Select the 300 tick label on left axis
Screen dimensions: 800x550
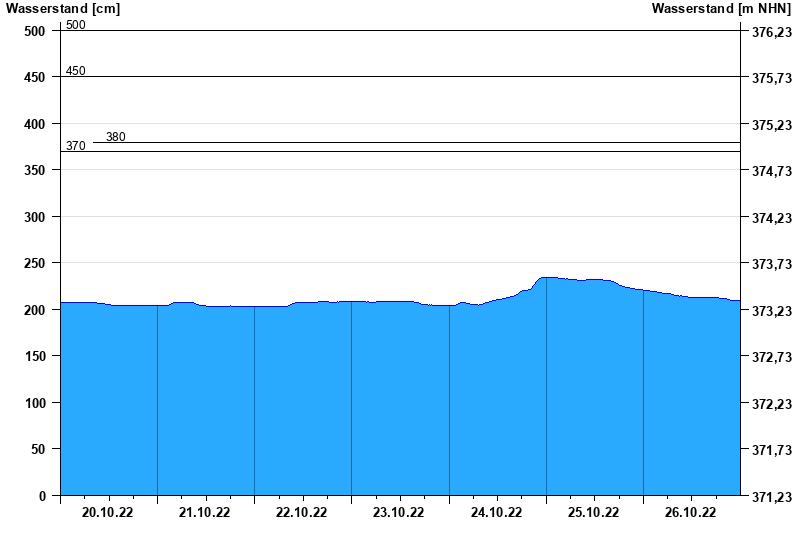tap(35, 217)
